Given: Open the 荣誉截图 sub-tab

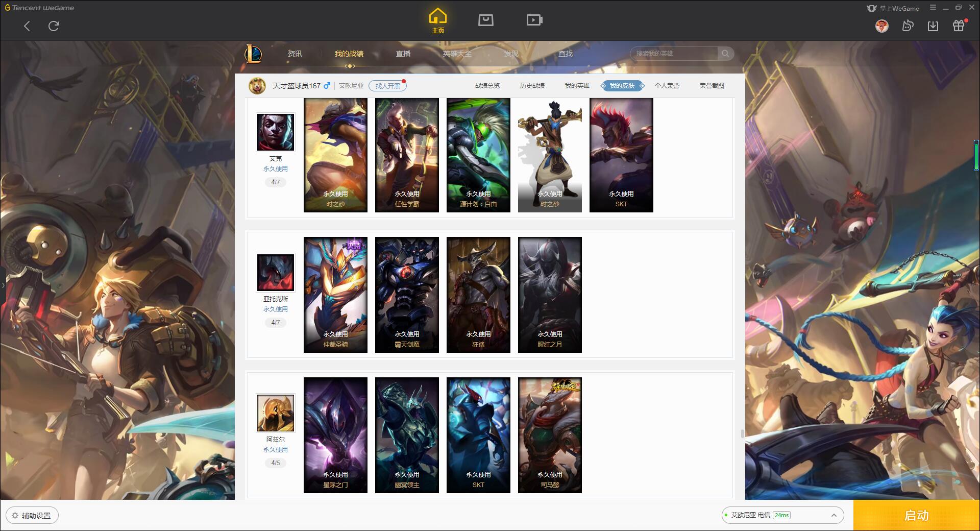Looking at the screenshot, I should [712, 86].
